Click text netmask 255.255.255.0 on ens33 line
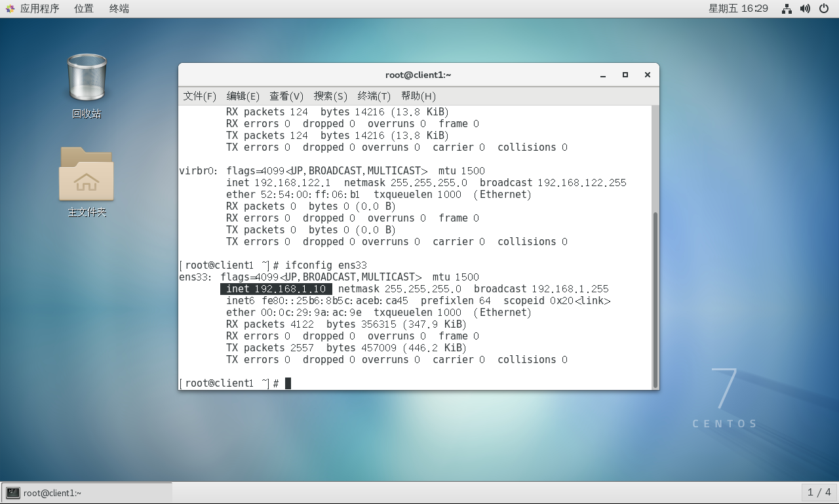This screenshot has height=504, width=839. pos(400,289)
